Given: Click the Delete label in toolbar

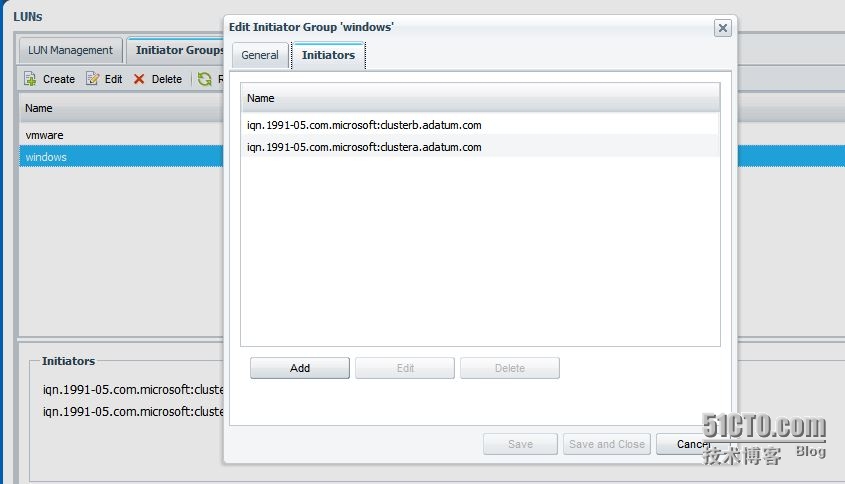Looking at the screenshot, I should (x=167, y=79).
